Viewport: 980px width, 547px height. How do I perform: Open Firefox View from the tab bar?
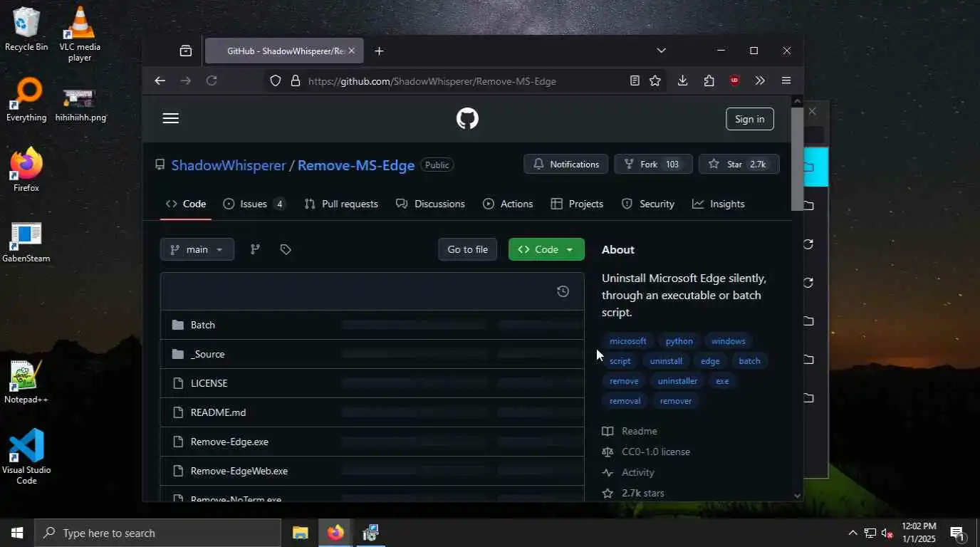[x=186, y=51]
